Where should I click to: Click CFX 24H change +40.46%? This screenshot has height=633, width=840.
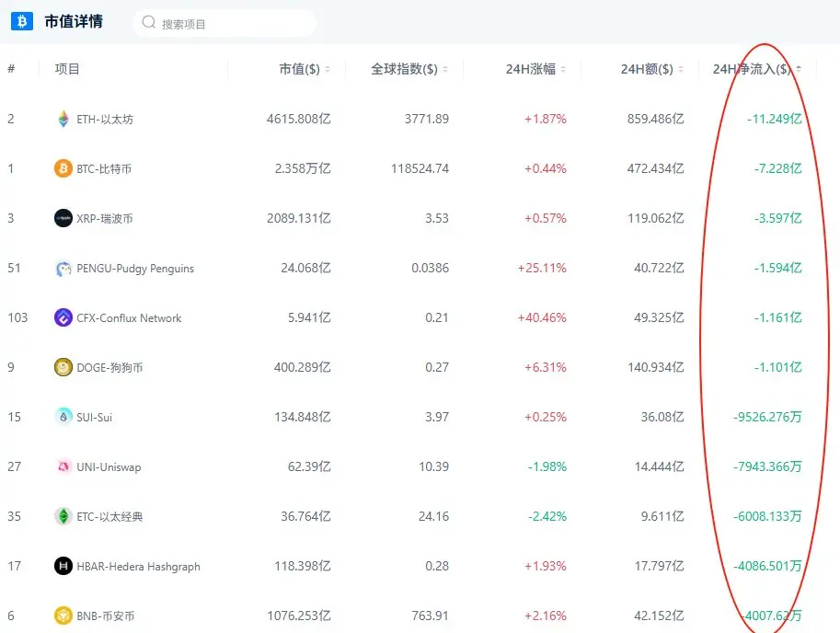tap(542, 317)
